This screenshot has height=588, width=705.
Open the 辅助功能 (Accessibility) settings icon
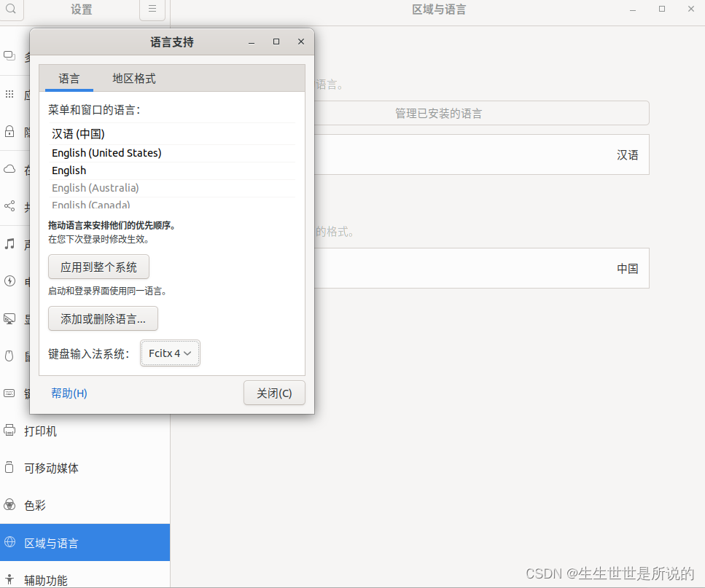pos(9,580)
